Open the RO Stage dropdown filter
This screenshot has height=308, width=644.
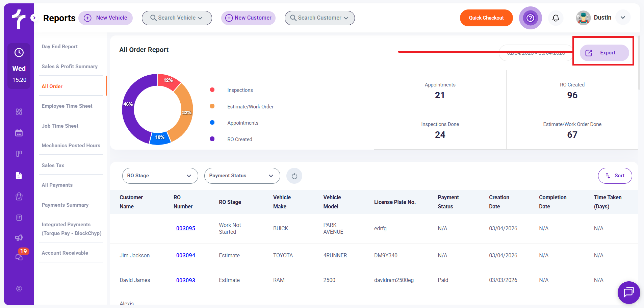point(160,176)
